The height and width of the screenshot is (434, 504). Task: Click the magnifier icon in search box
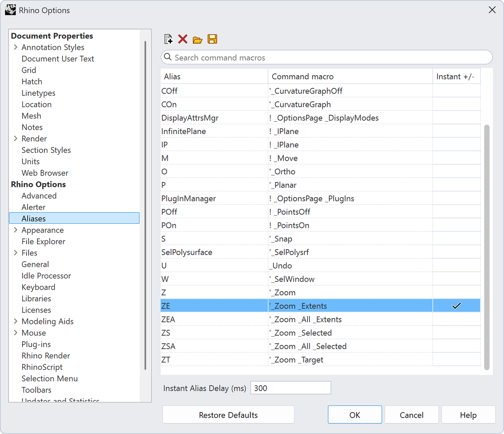168,57
